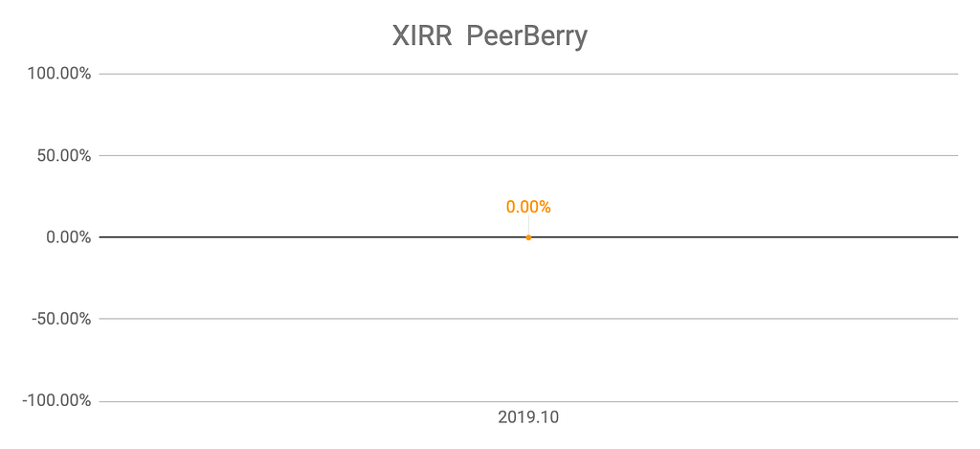Screen dimensions: 980x449
Task: Select the 50.00% y-axis label
Action: pos(64,156)
